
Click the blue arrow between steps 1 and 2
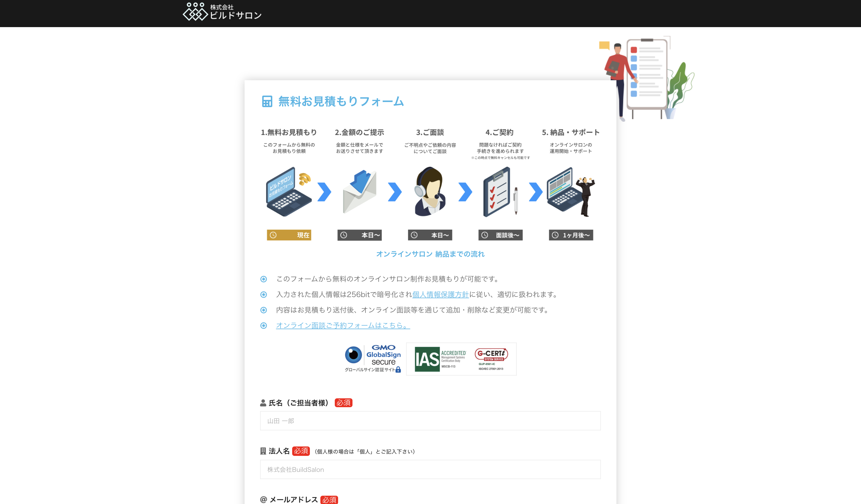325,192
